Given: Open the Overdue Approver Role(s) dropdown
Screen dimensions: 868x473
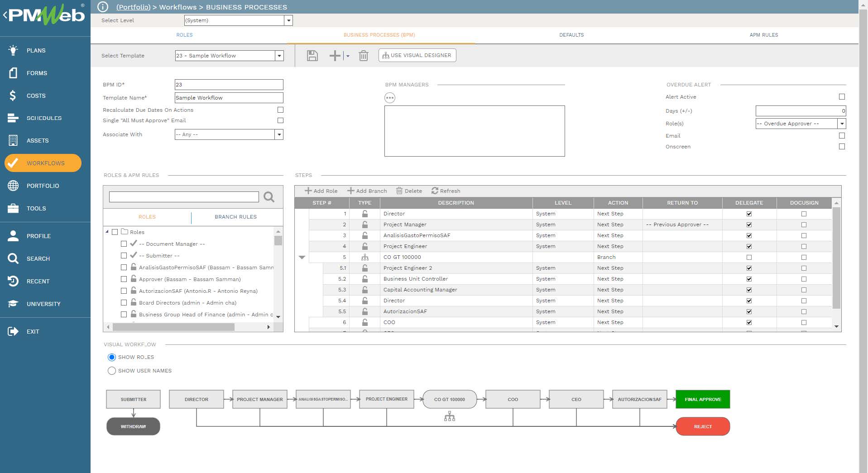Looking at the screenshot, I should click(x=842, y=124).
